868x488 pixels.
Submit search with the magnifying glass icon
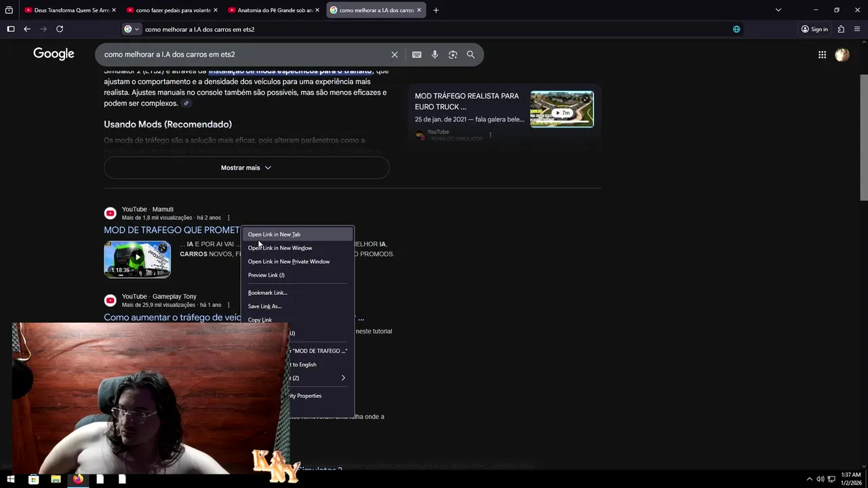coord(471,54)
